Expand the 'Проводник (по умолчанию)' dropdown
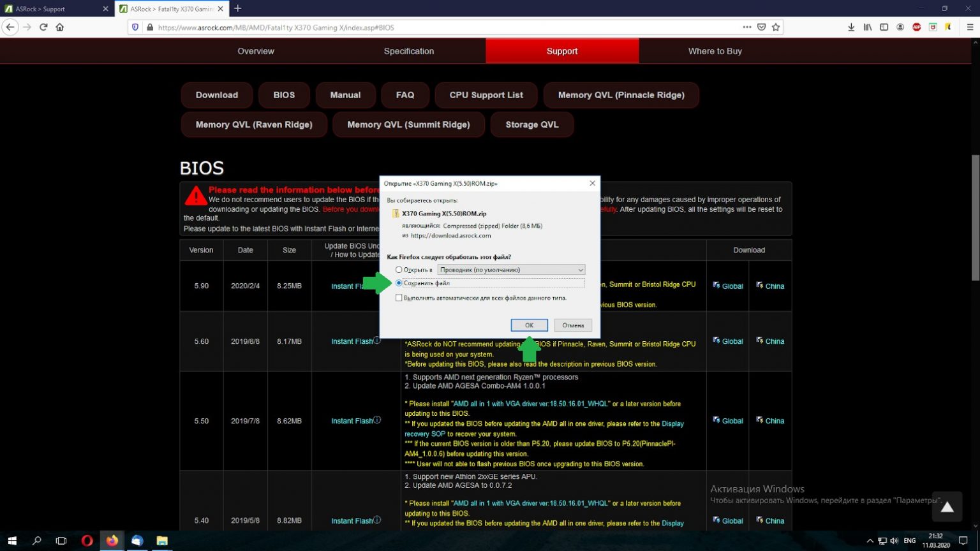 511,270
